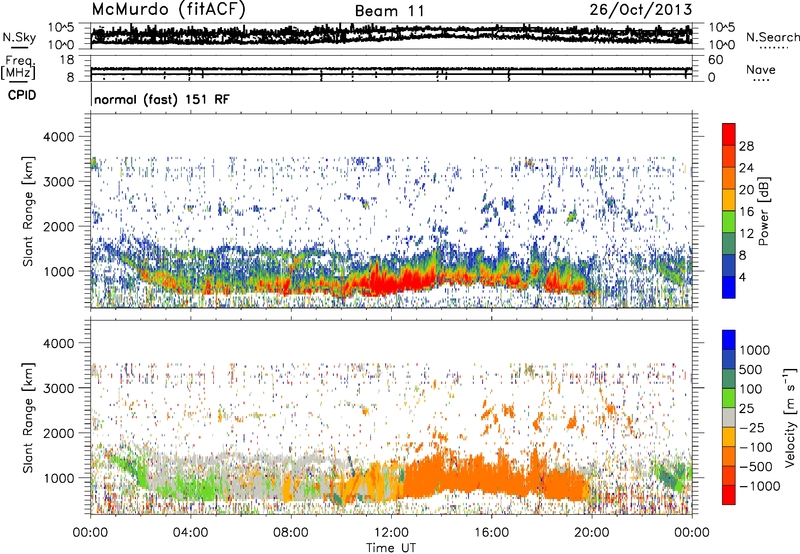Select the 'Time UT' axis title
Screen dimensions: 800x554
[x=391, y=548]
